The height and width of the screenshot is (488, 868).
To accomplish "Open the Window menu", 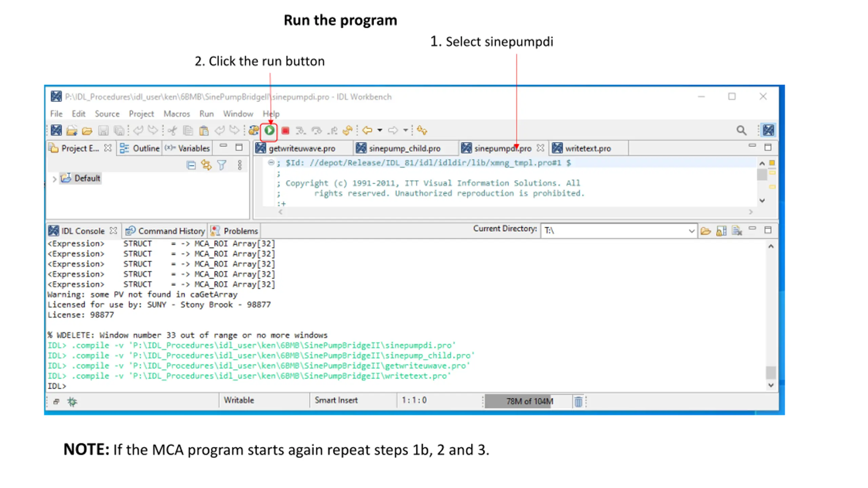I will 238,114.
